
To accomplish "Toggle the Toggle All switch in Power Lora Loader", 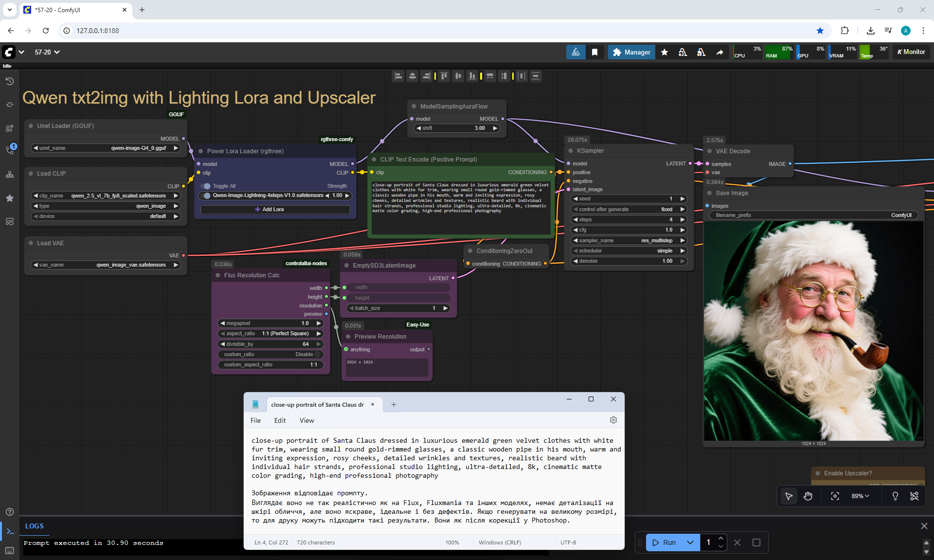I will click(x=206, y=186).
